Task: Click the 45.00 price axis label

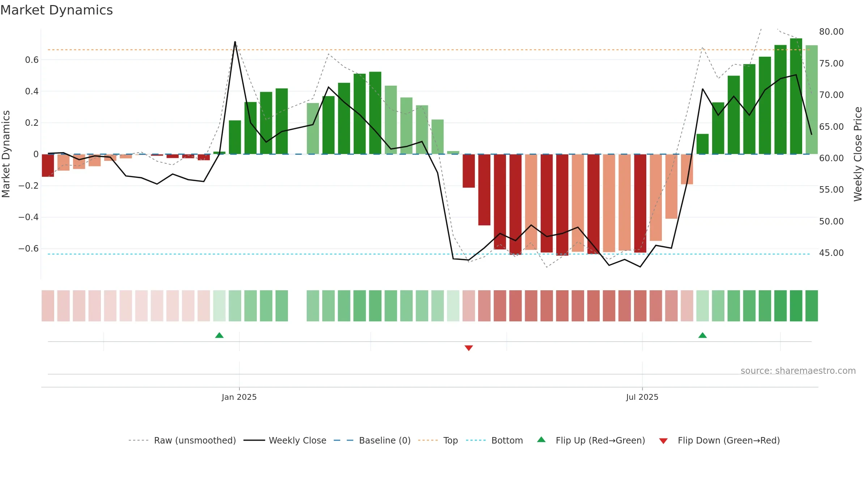Action: tap(831, 253)
